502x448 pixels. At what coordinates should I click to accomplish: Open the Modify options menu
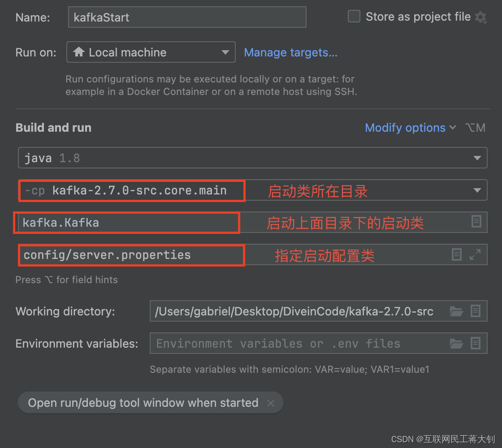pos(411,128)
